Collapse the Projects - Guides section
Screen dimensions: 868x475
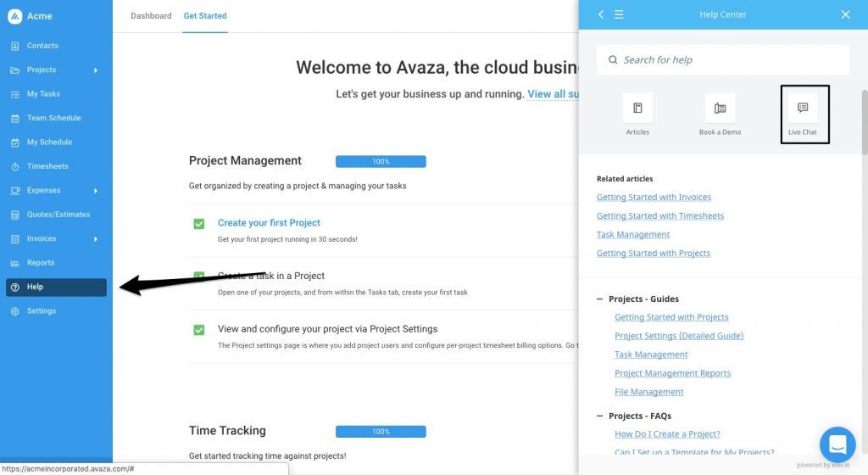click(599, 299)
